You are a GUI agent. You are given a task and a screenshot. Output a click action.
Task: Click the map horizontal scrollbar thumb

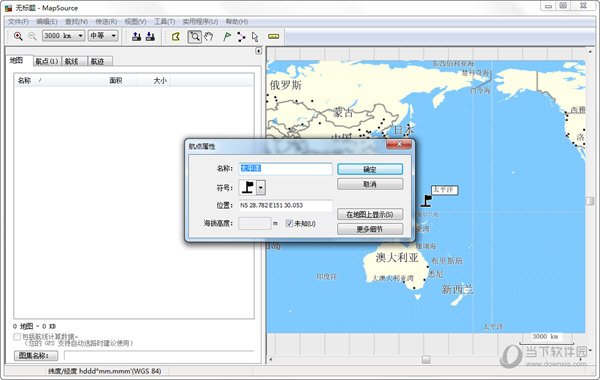tap(426, 359)
